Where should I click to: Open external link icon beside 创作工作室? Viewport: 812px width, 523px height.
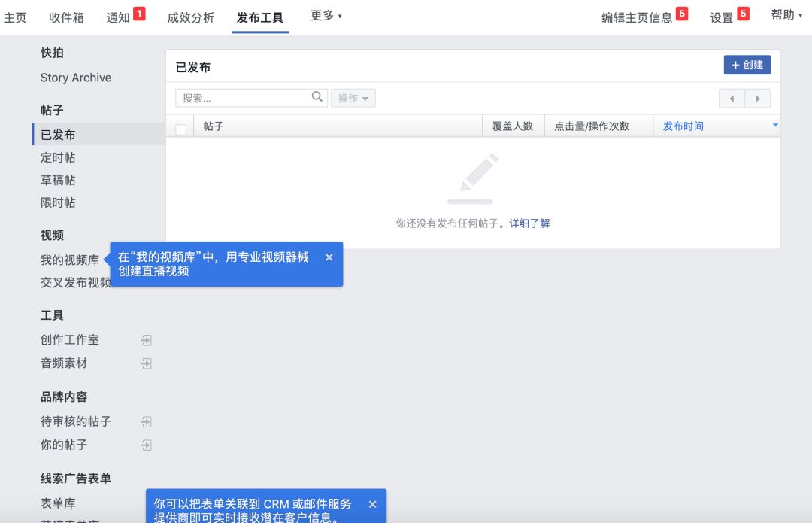[x=147, y=340]
